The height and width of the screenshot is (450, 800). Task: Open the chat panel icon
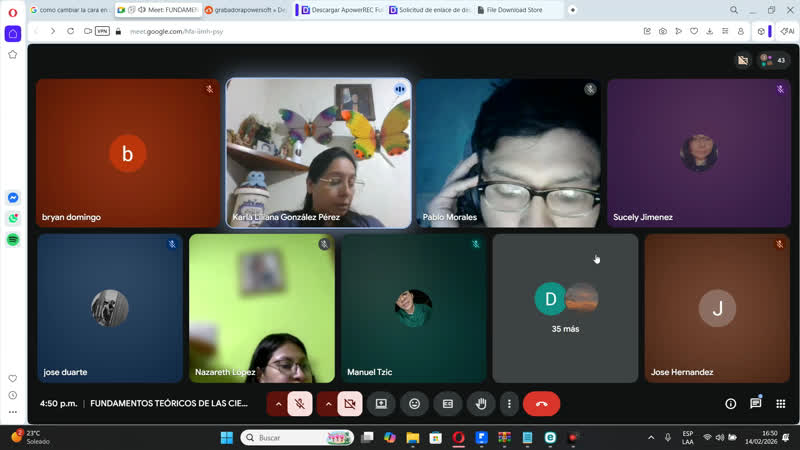point(756,404)
